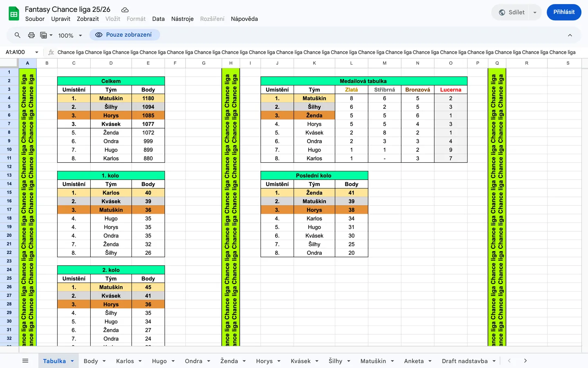Click the eye icon in Pouze zobrazení
This screenshot has height=368, width=588.
pyautogui.click(x=98, y=35)
